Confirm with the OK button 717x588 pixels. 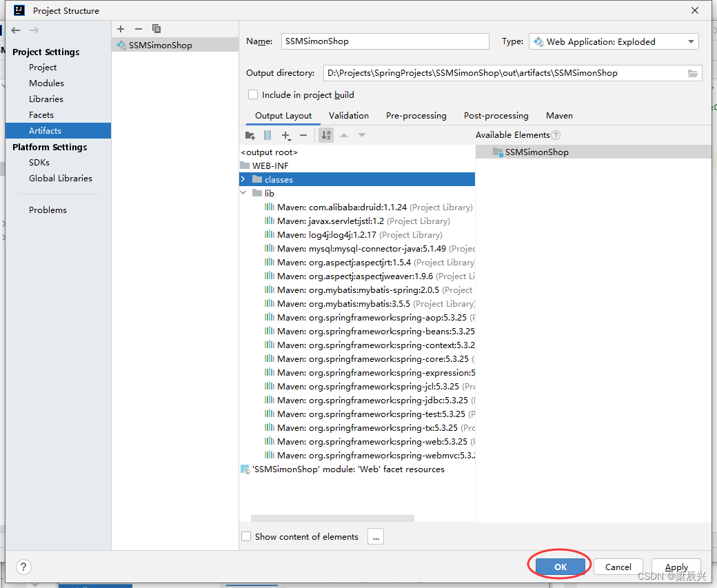click(561, 567)
